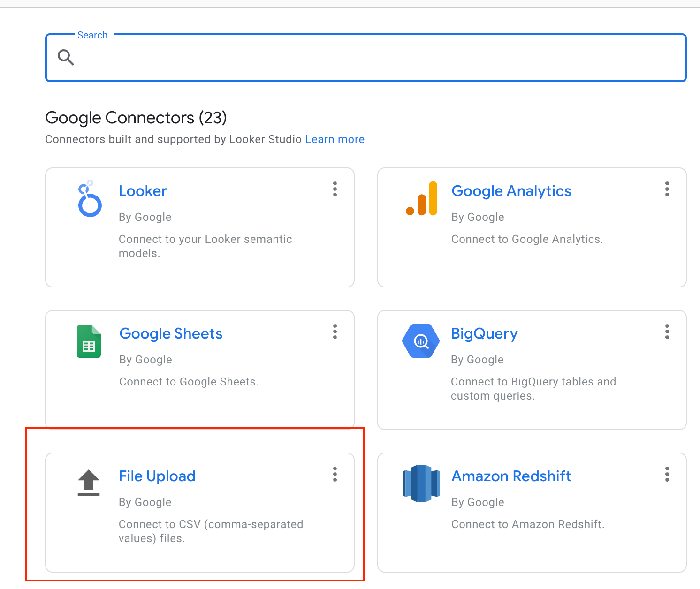Image resolution: width=700 pixels, height=589 pixels.
Task: Choose the Google Sheets connector title
Action: [171, 333]
